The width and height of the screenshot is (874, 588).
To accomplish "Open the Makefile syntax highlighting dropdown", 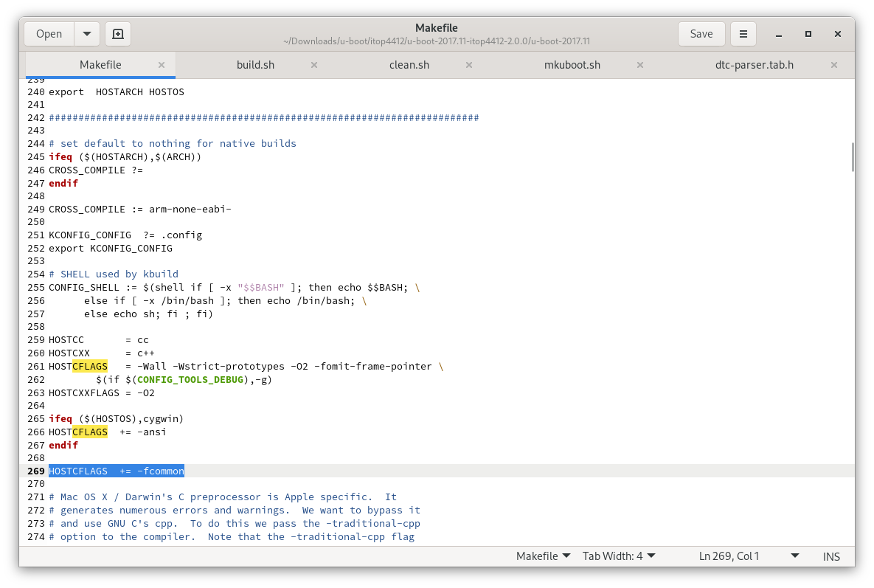I will 543,556.
